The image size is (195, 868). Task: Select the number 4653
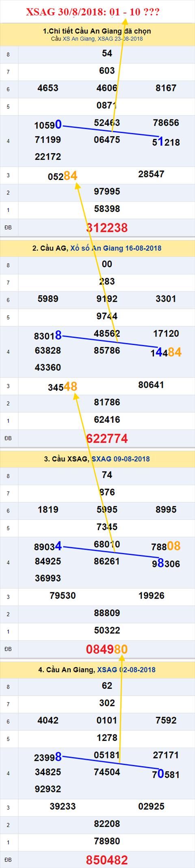click(x=48, y=88)
